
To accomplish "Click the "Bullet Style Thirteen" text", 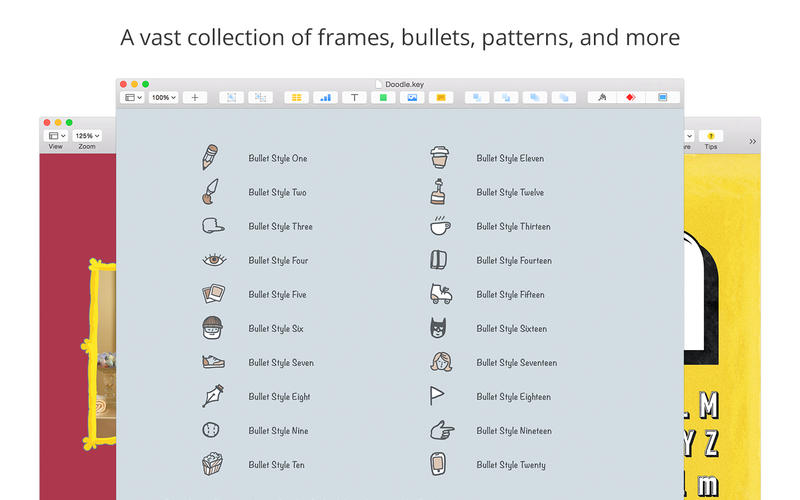I will [x=514, y=227].
